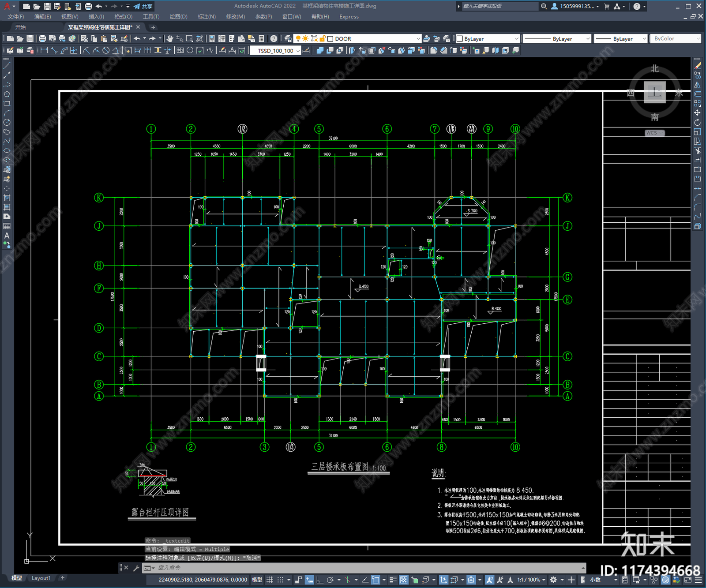The width and height of the screenshot is (706, 588).
Task: Click the Mirror tool in right toolbar
Action: [x=697, y=85]
